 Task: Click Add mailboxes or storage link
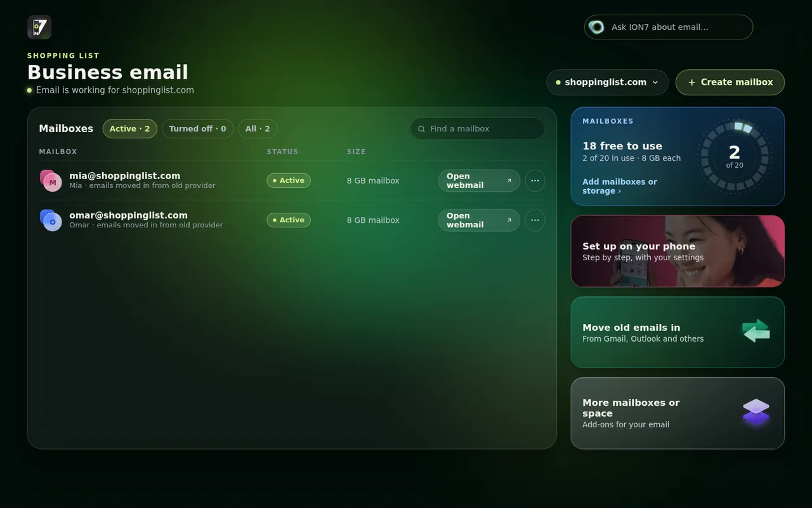(x=620, y=186)
